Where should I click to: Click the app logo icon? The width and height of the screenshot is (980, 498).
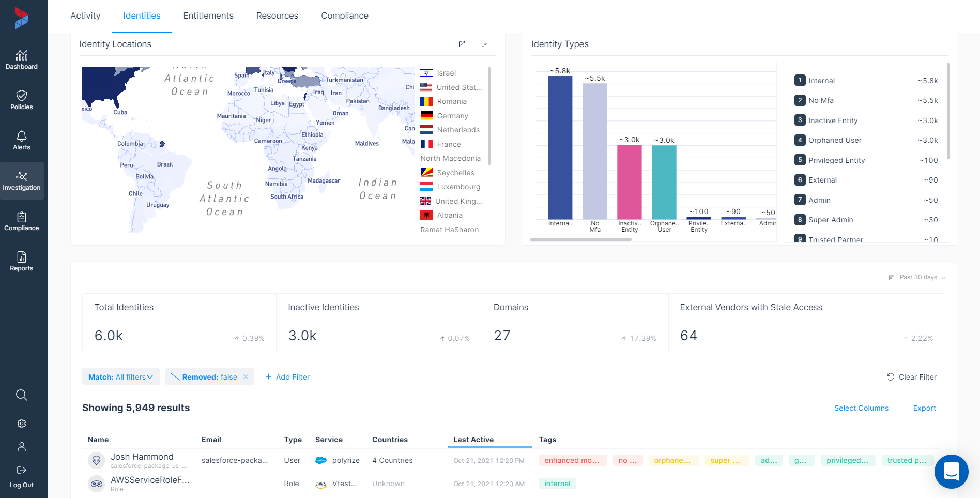click(22, 18)
